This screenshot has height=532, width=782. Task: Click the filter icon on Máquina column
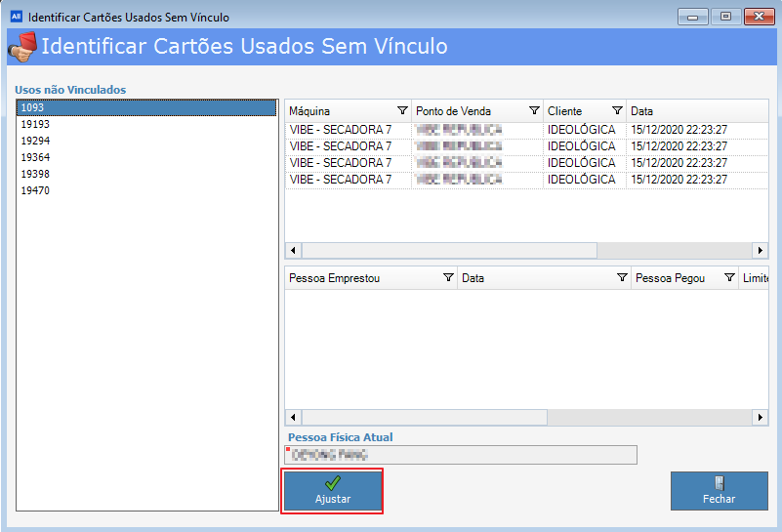(x=402, y=111)
